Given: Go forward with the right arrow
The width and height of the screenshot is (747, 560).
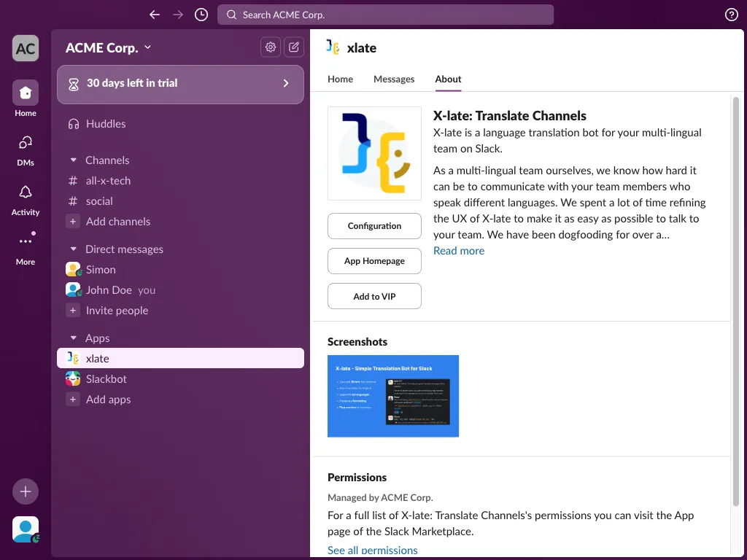Looking at the screenshot, I should [178, 15].
